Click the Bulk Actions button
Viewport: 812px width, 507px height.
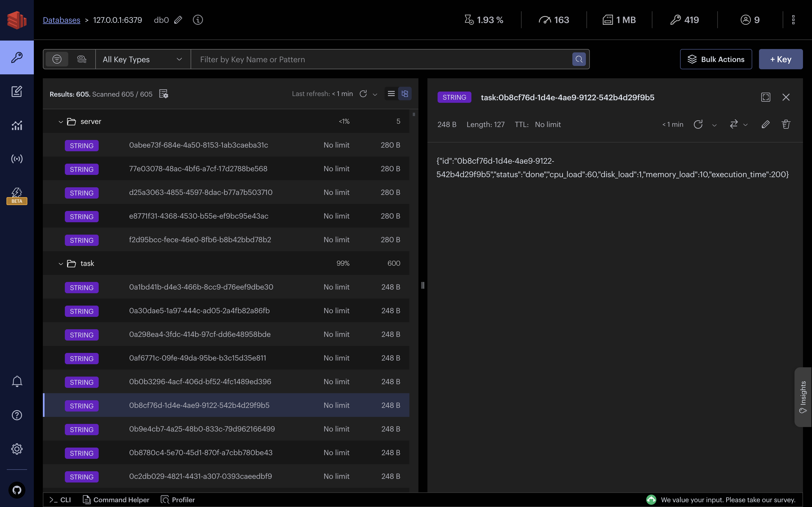716,59
